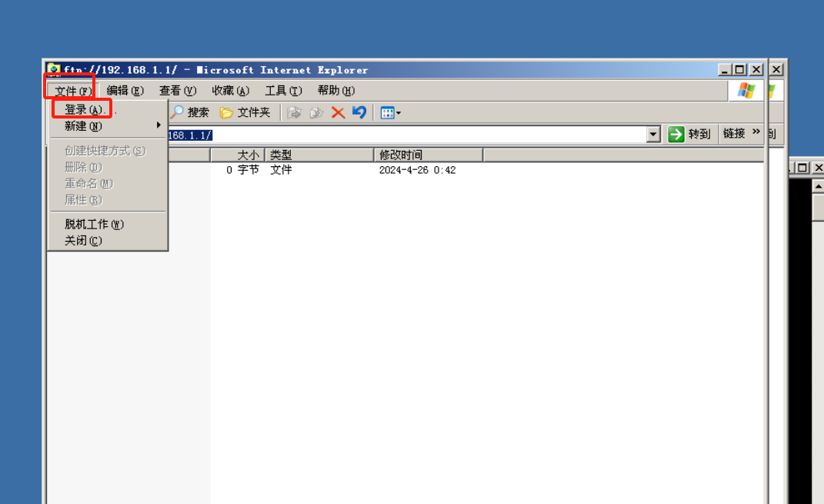Click the '0 字节' size cell

(243, 170)
